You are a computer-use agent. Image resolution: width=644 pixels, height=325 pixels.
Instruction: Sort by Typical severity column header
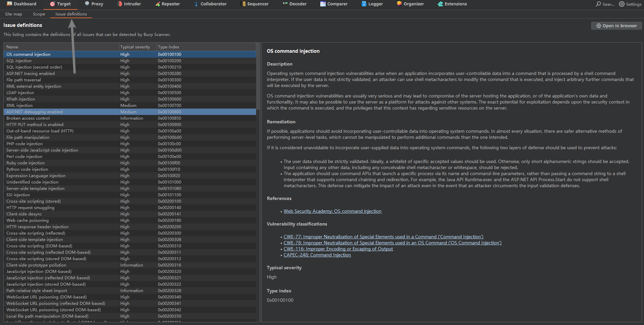point(137,47)
